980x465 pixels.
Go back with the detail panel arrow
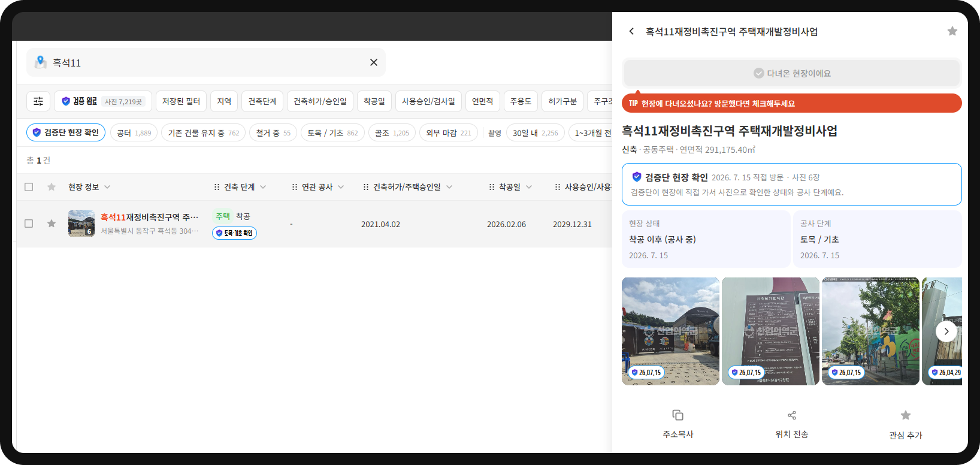coord(631,31)
